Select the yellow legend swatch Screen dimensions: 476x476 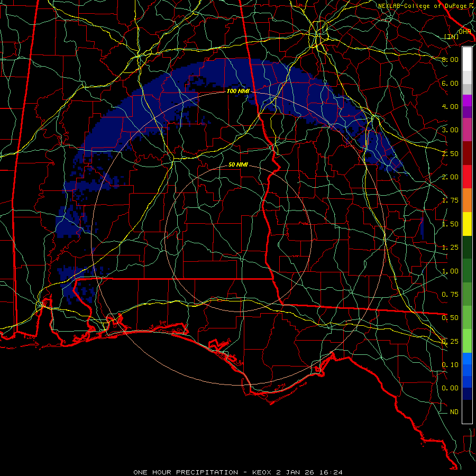(467, 224)
